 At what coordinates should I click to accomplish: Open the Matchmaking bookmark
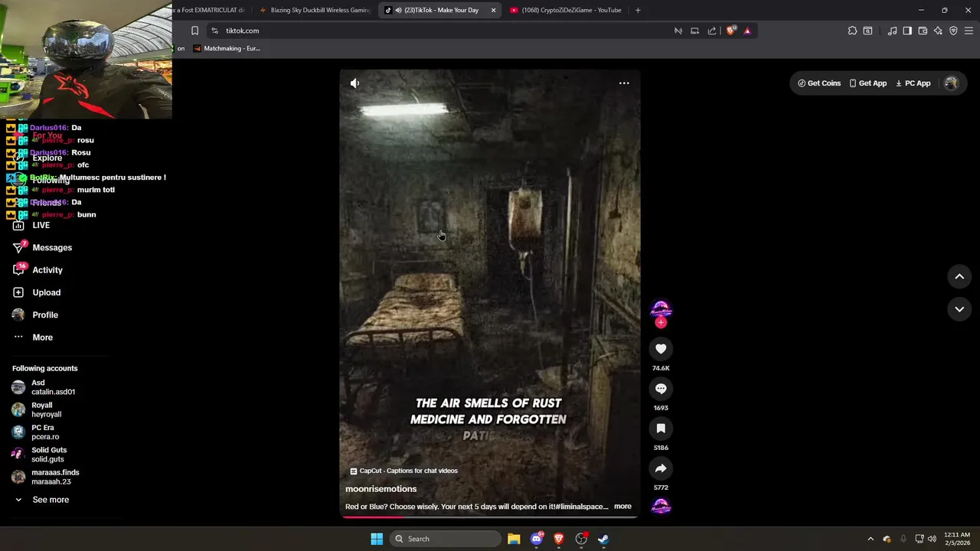pos(227,48)
